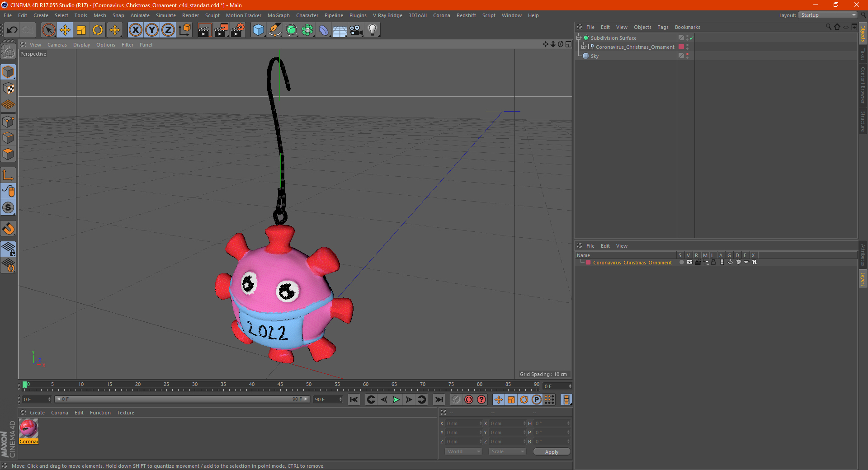Toggle Solo dot for Coronavirus_Christmas_Ornament layer
This screenshot has width=868, height=470.
click(681, 262)
